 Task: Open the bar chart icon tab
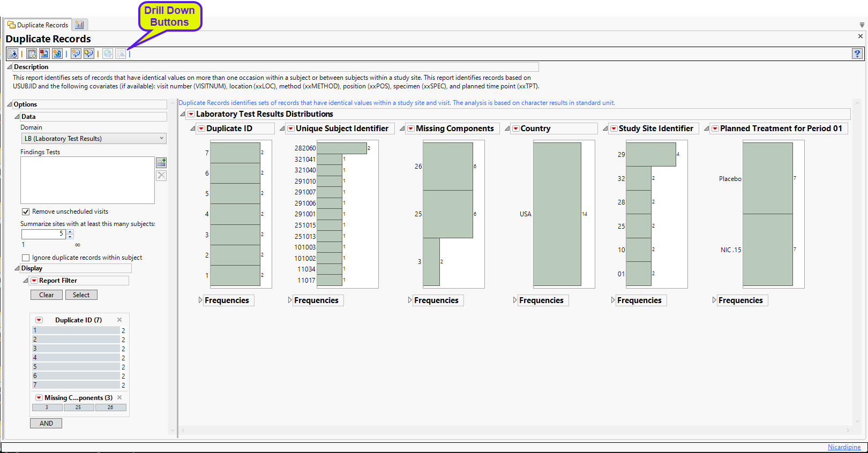coord(80,25)
